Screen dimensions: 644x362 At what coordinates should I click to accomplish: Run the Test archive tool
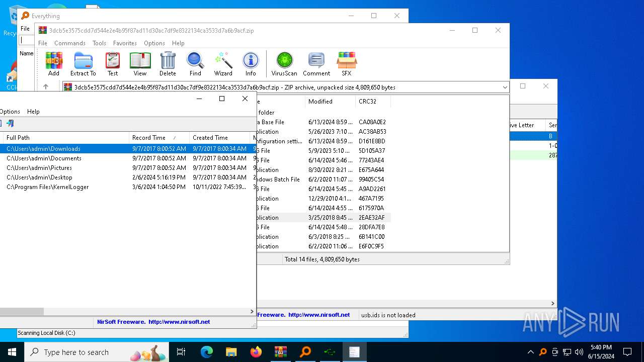click(113, 64)
